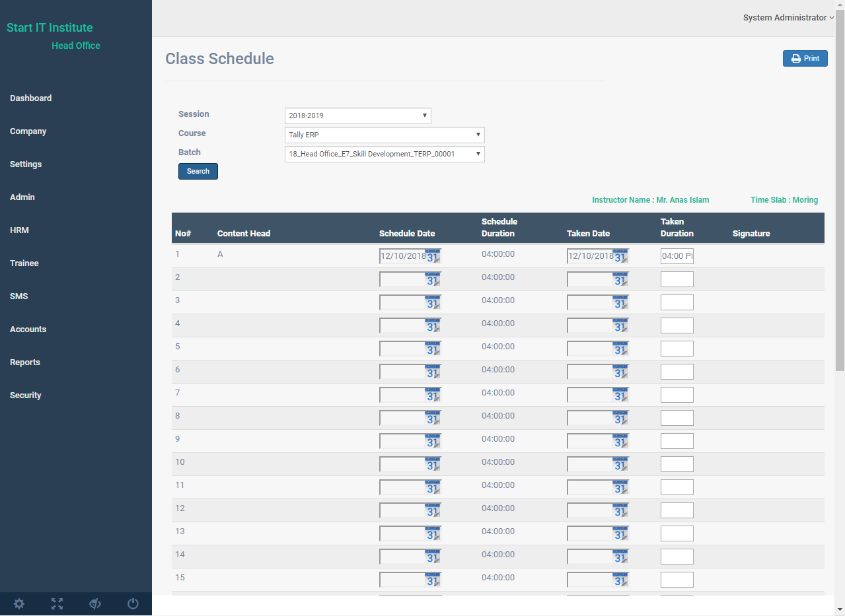Open the Course dropdown showing Tally ERP
This screenshot has height=616, width=845.
pyautogui.click(x=385, y=135)
